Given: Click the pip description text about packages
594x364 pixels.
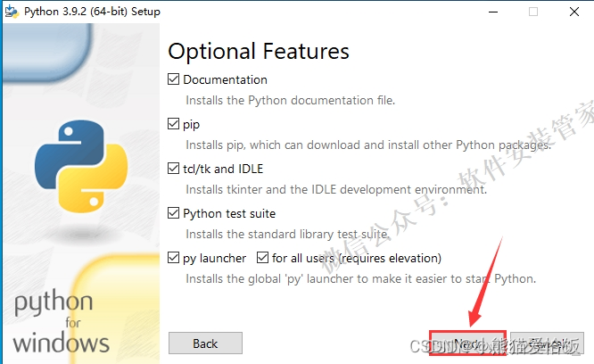Looking at the screenshot, I should click(368, 145).
